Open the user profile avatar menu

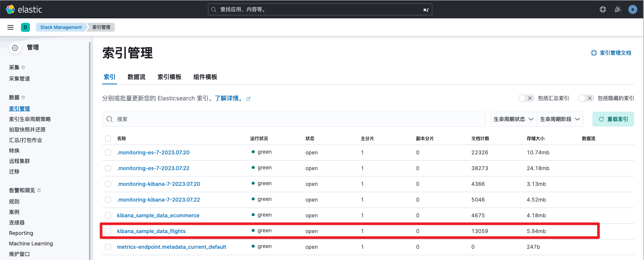(633, 9)
